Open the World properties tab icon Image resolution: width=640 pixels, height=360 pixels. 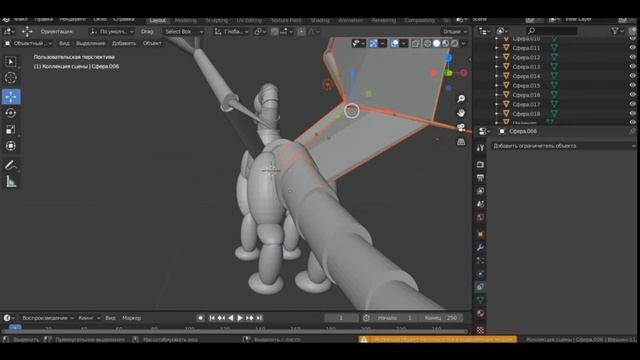coord(480,217)
